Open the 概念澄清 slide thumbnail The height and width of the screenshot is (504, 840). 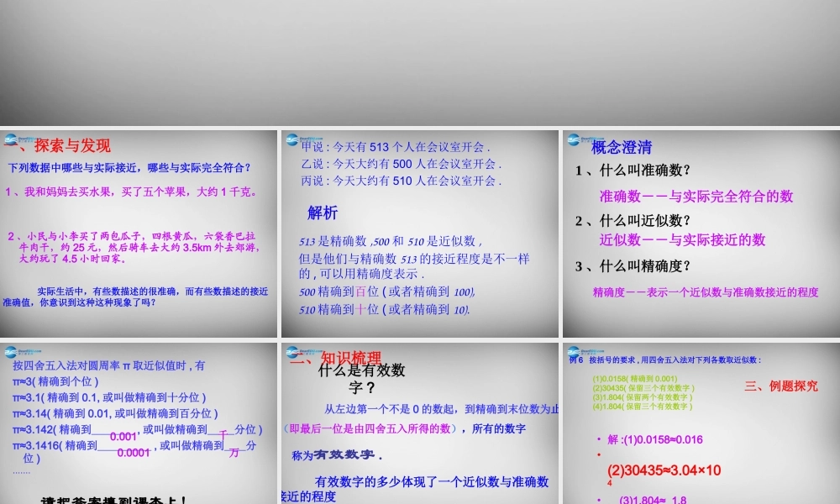pyautogui.click(x=701, y=234)
